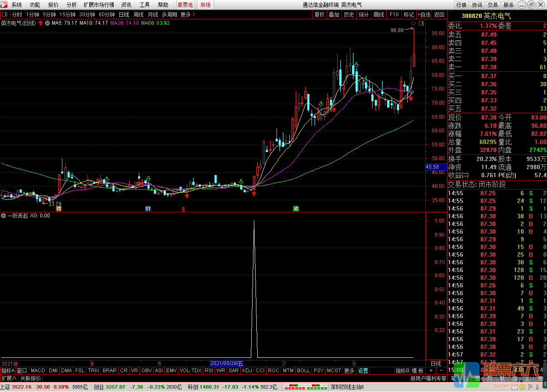The height and width of the screenshot is (392, 547).
Task: Click the 行情 button in the title bar
Action: [x=462, y=5]
